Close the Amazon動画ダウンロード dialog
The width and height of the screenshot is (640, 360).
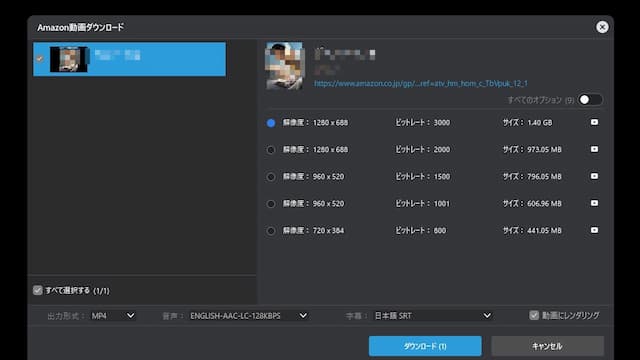(x=602, y=27)
